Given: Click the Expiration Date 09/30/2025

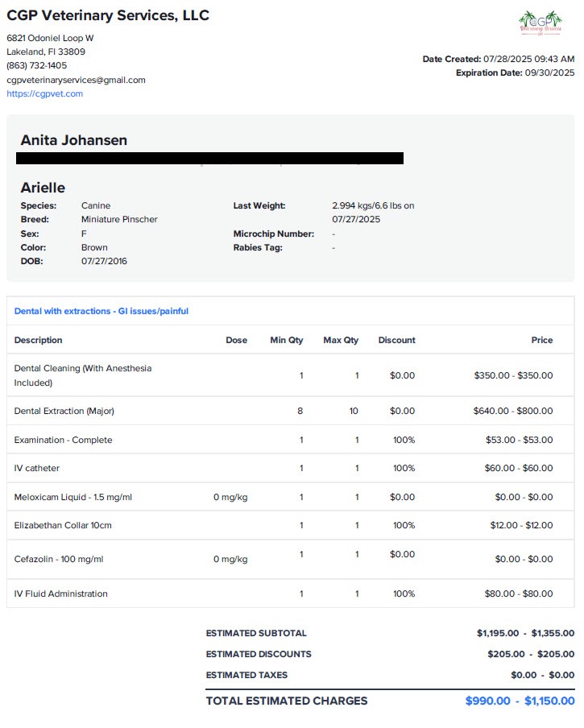Looking at the screenshot, I should click(549, 73).
